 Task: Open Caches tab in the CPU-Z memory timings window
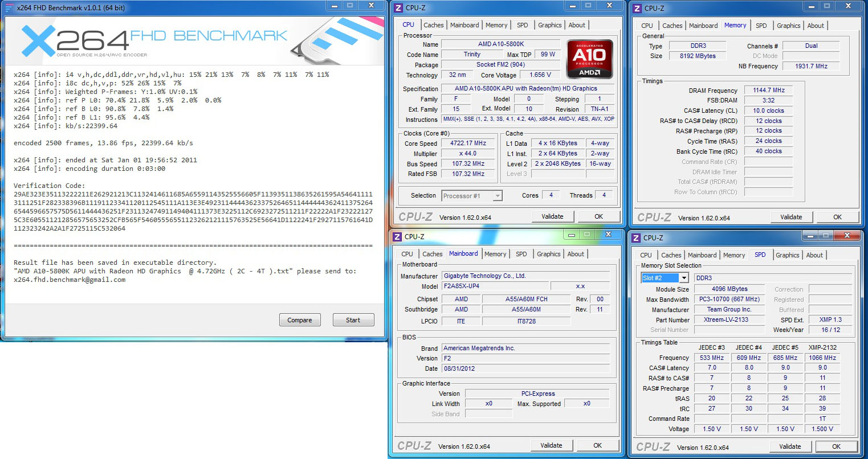[672, 26]
